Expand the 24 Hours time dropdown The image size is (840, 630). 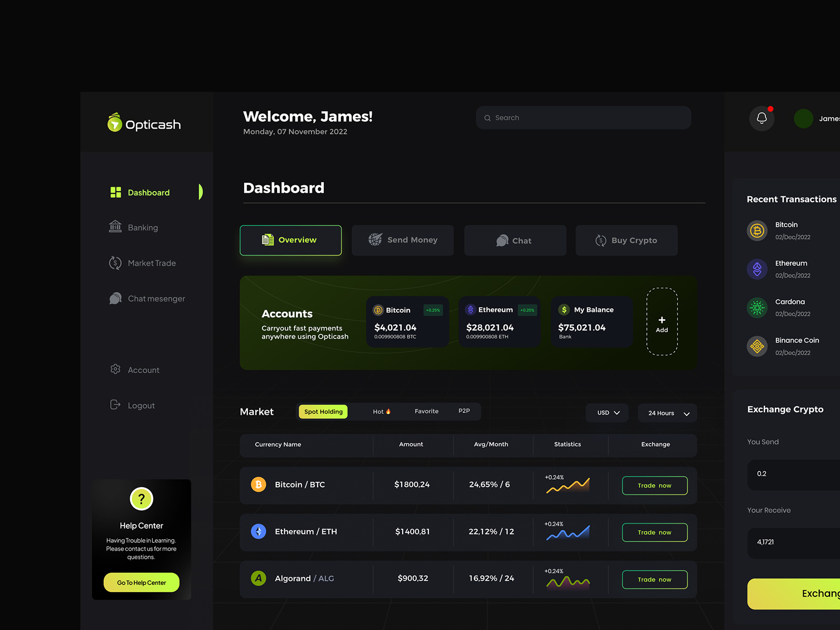(667, 413)
